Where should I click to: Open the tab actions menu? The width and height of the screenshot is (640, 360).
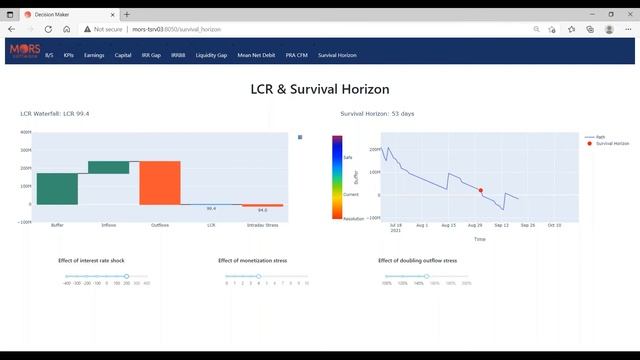[10, 15]
